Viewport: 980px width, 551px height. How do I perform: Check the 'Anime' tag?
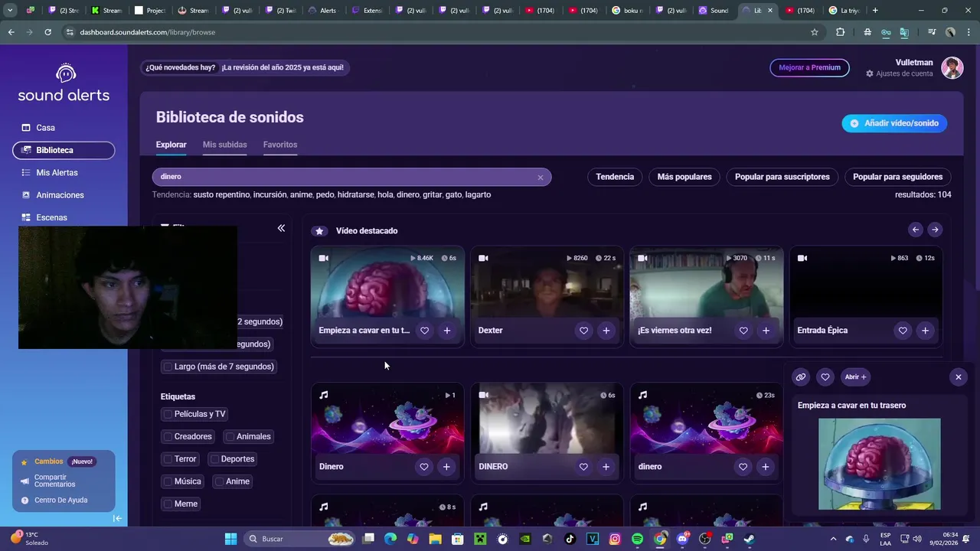coord(219,481)
